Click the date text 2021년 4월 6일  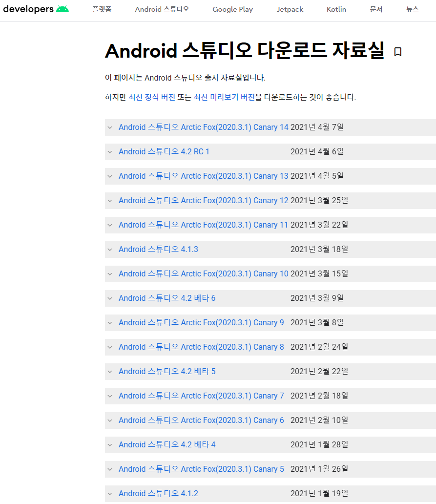point(317,152)
